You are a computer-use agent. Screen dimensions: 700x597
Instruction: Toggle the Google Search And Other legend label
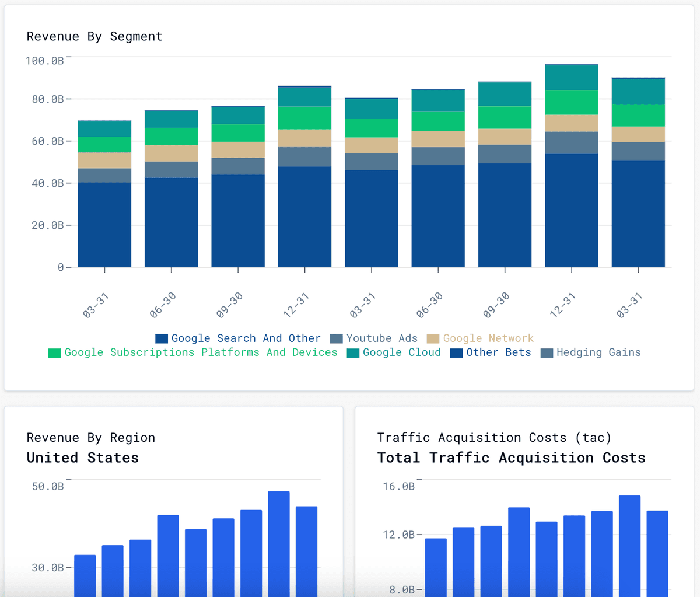[x=246, y=338]
